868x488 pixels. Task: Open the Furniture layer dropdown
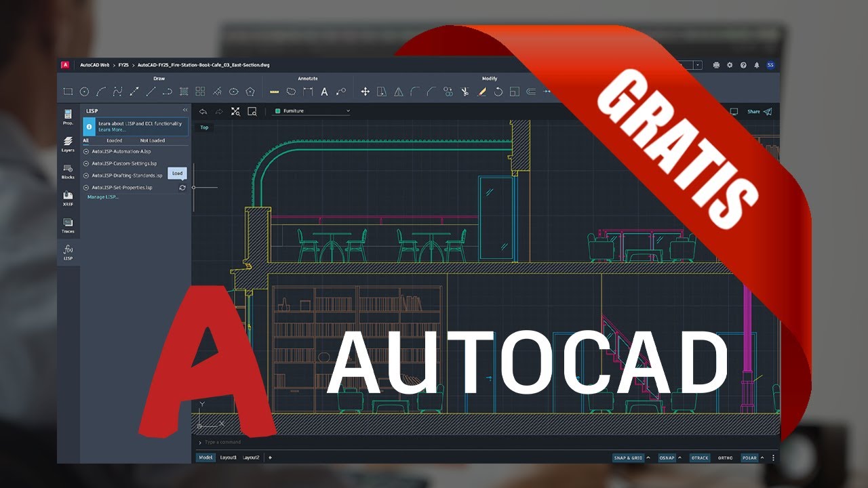pos(312,110)
